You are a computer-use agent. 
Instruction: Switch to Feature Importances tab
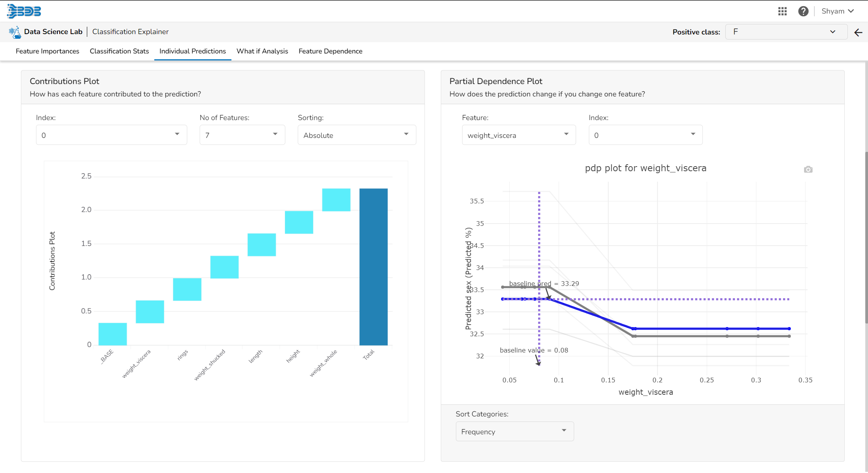[x=47, y=51]
